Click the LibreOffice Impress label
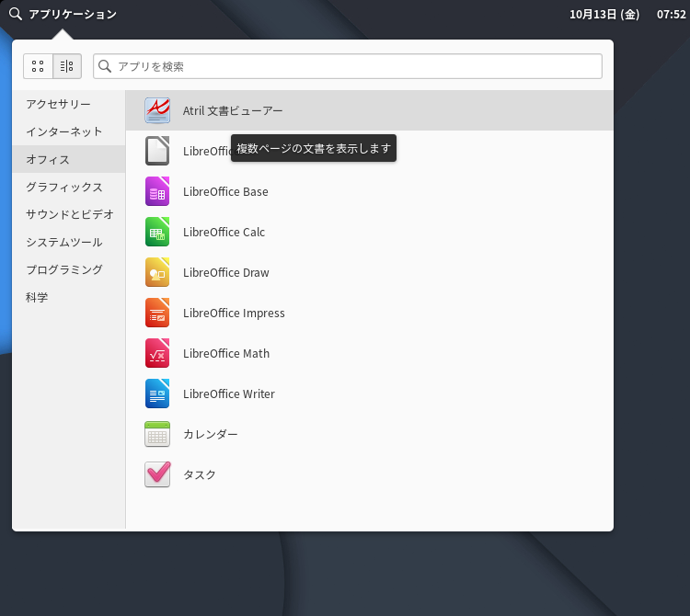The width and height of the screenshot is (690, 616). [234, 313]
